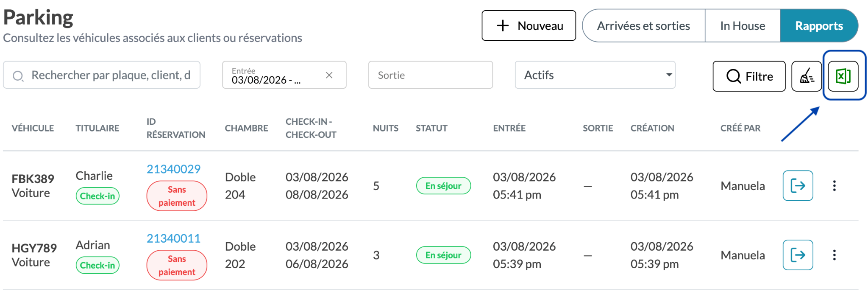Clear filters with the broom icon
Viewport: 868px width, 294px height.
(807, 76)
